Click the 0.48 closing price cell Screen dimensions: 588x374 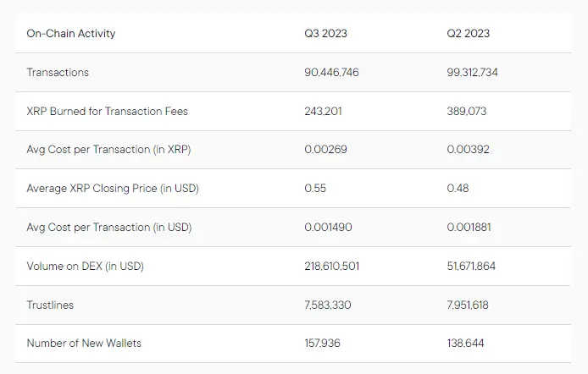click(458, 189)
